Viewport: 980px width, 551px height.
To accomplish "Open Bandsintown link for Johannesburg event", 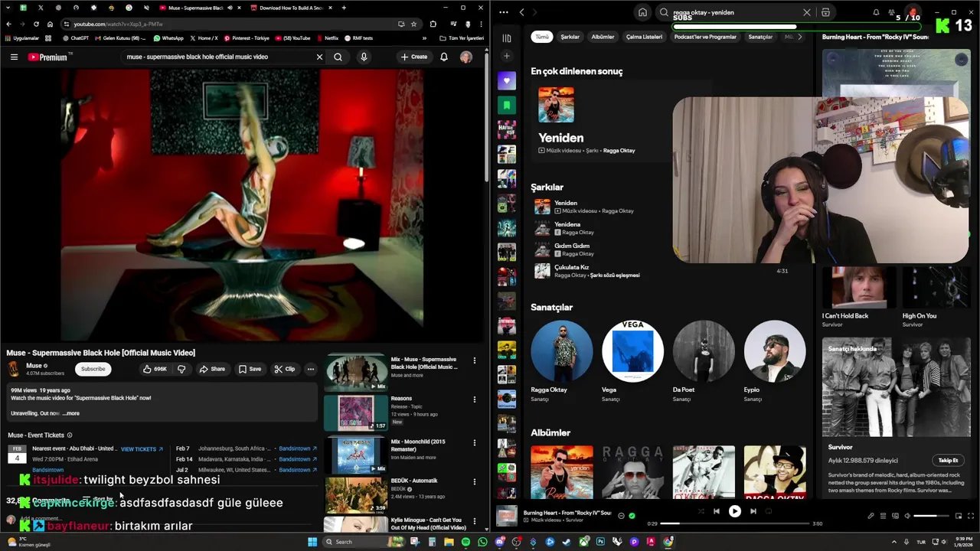I will [297, 448].
